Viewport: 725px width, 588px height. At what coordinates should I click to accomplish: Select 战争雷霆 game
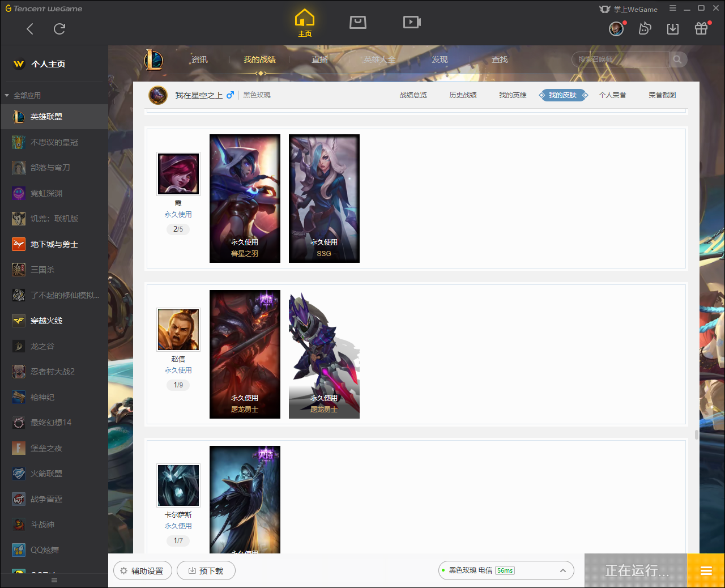[54, 499]
